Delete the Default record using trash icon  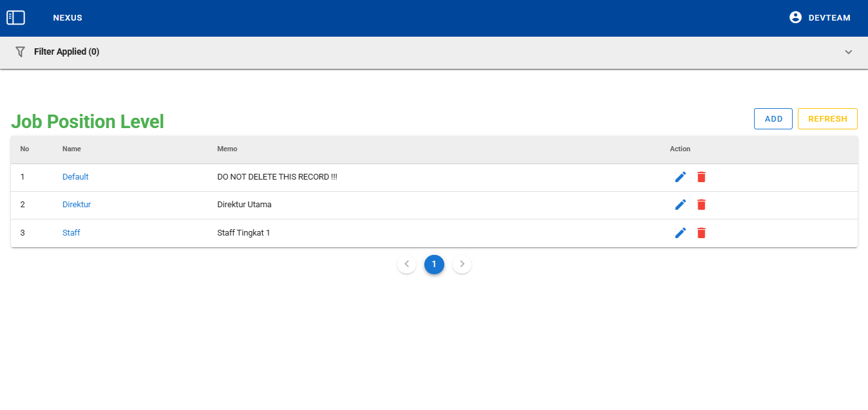coord(701,177)
